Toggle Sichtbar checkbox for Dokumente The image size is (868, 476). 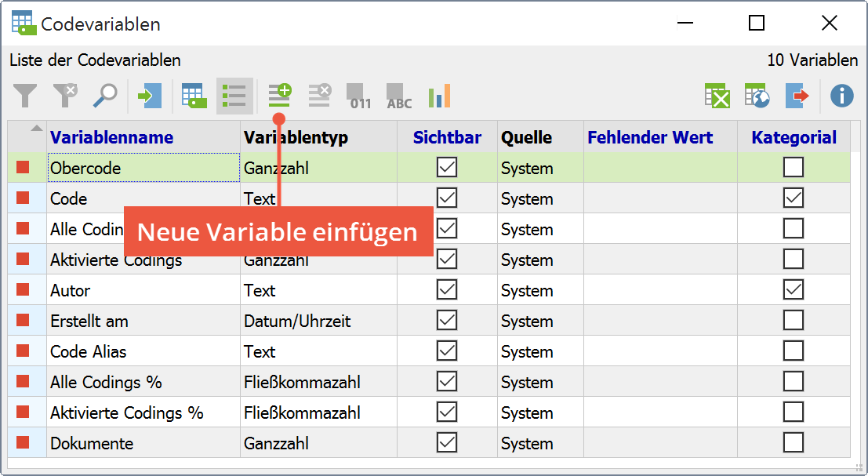point(447,442)
